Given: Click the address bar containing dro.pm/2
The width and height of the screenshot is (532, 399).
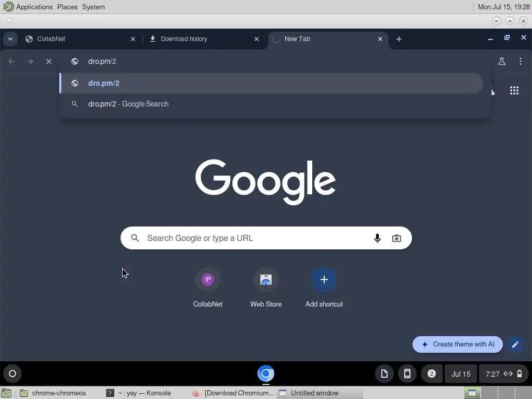Looking at the screenshot, I should pos(275,61).
